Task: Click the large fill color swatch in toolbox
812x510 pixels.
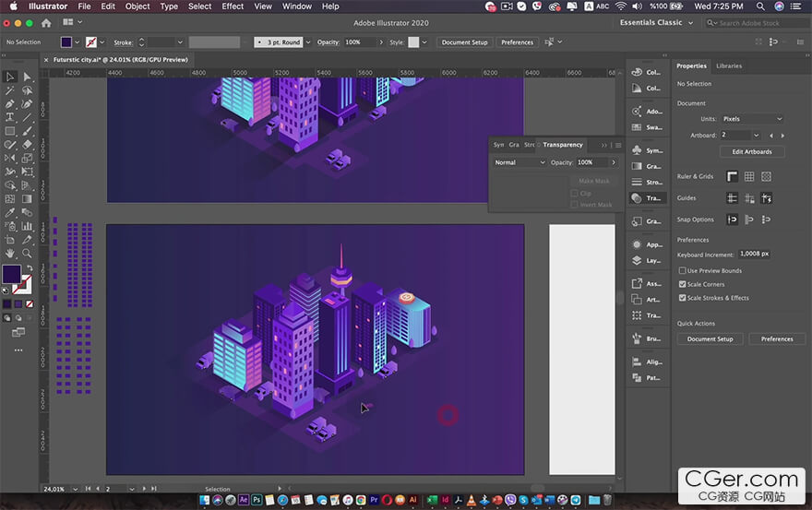Action: tap(11, 274)
